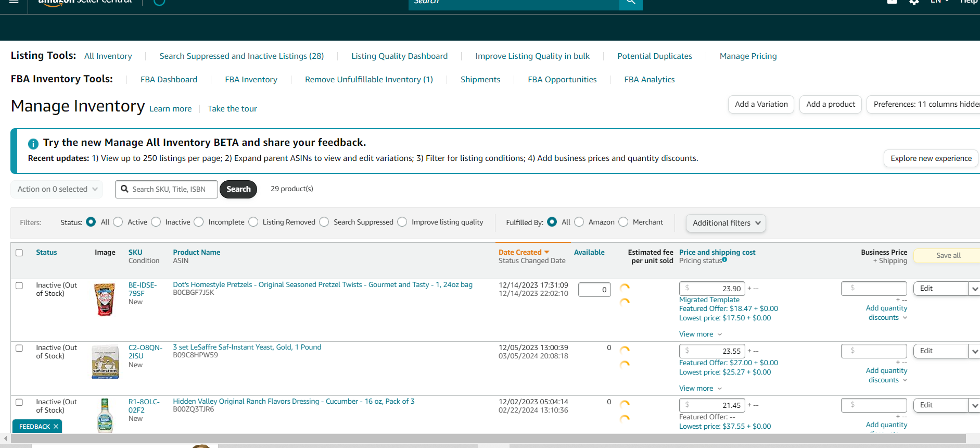Open the Edit dropdown arrow for Hidden Valley Ranch

click(x=974, y=405)
